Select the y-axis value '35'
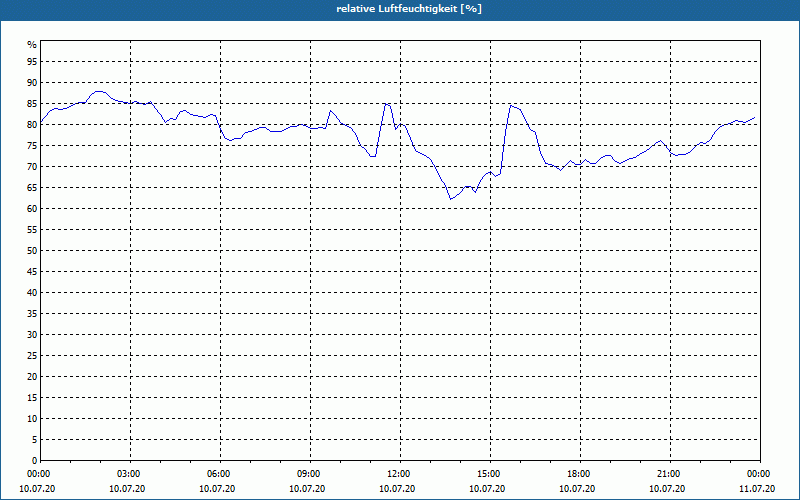The width and height of the screenshot is (800, 500). point(32,314)
